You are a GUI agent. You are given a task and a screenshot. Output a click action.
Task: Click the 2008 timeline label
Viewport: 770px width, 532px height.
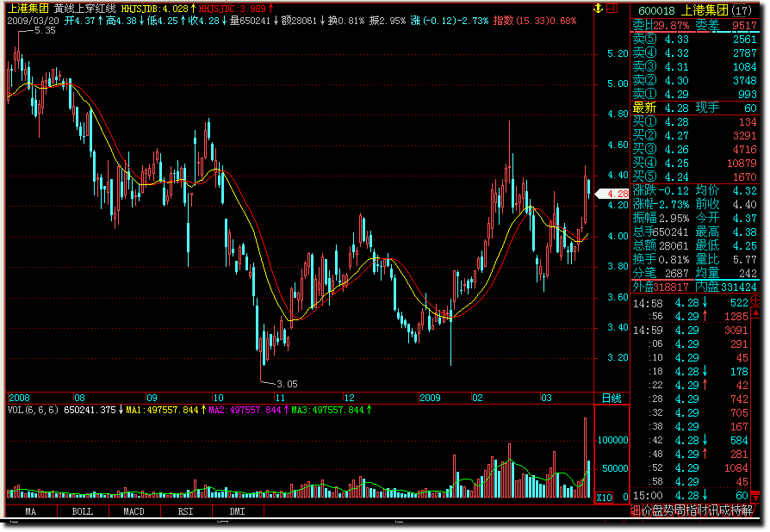[19, 398]
